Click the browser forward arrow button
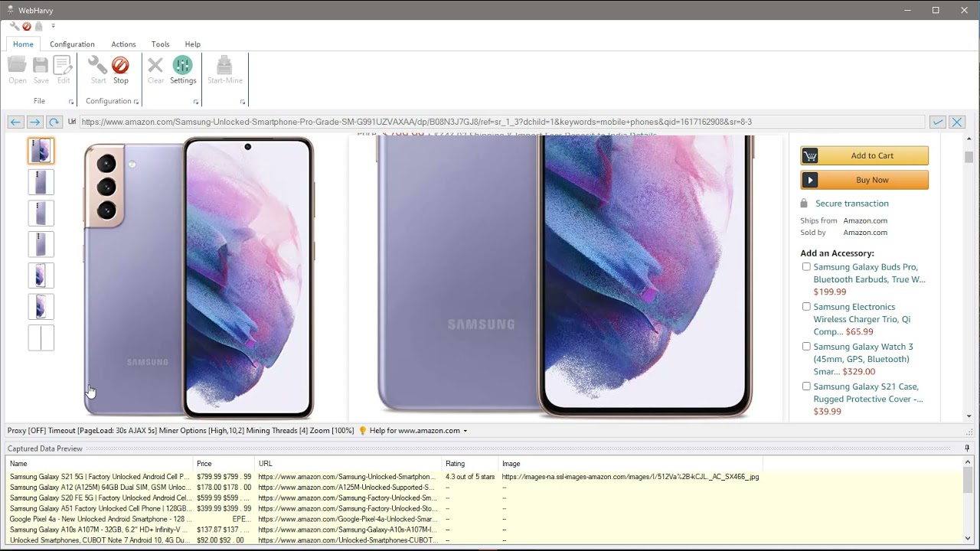This screenshot has height=551, width=980. [x=34, y=122]
